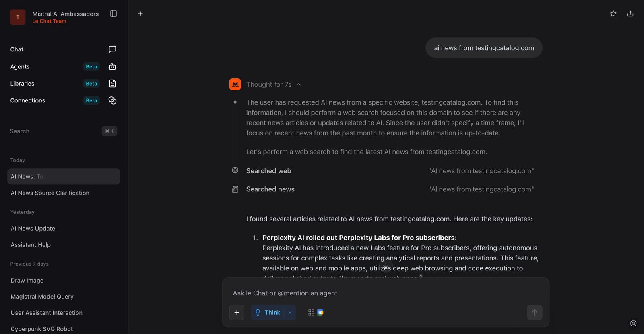Open attachment options with the plus icon
Image resolution: width=644 pixels, height=334 pixels.
[237, 312]
